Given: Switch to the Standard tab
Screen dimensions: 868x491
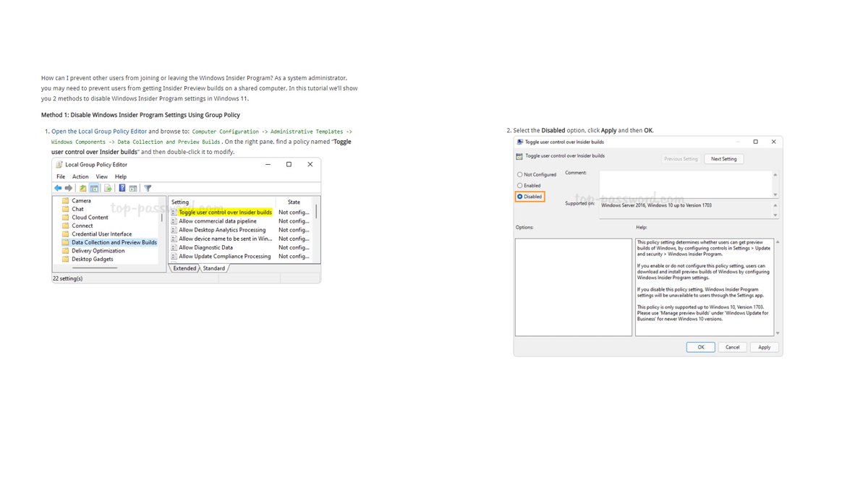Looking at the screenshot, I should (214, 268).
